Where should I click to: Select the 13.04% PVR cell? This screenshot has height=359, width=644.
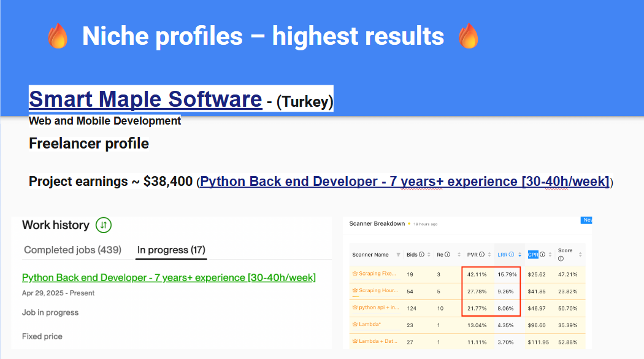477,325
